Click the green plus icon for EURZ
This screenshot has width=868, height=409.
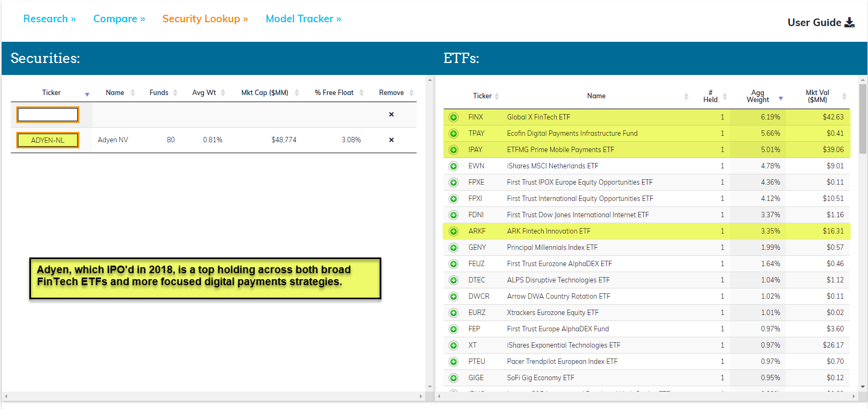point(454,313)
